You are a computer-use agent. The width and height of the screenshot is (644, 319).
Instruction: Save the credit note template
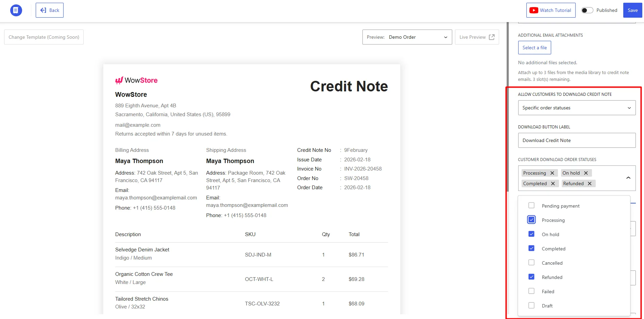pyautogui.click(x=632, y=10)
